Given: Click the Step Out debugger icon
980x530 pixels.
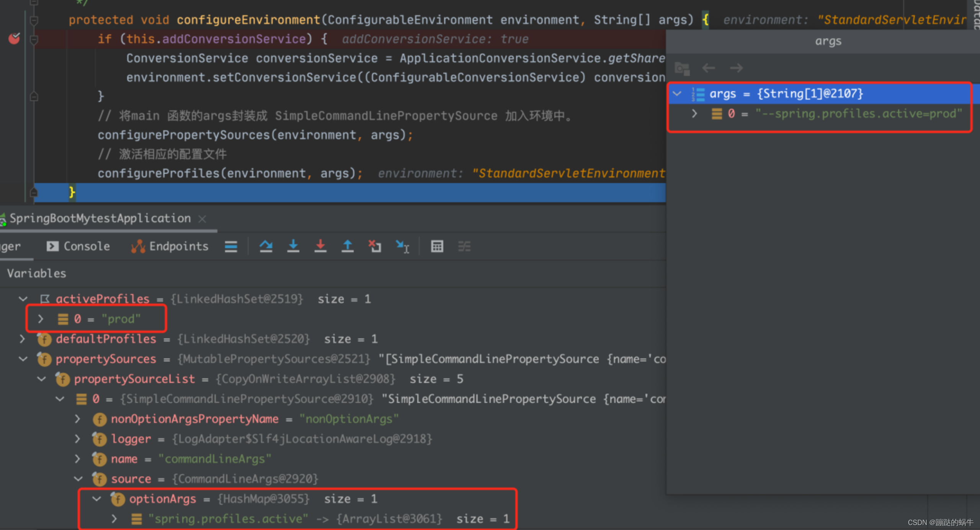Looking at the screenshot, I should click(x=348, y=246).
